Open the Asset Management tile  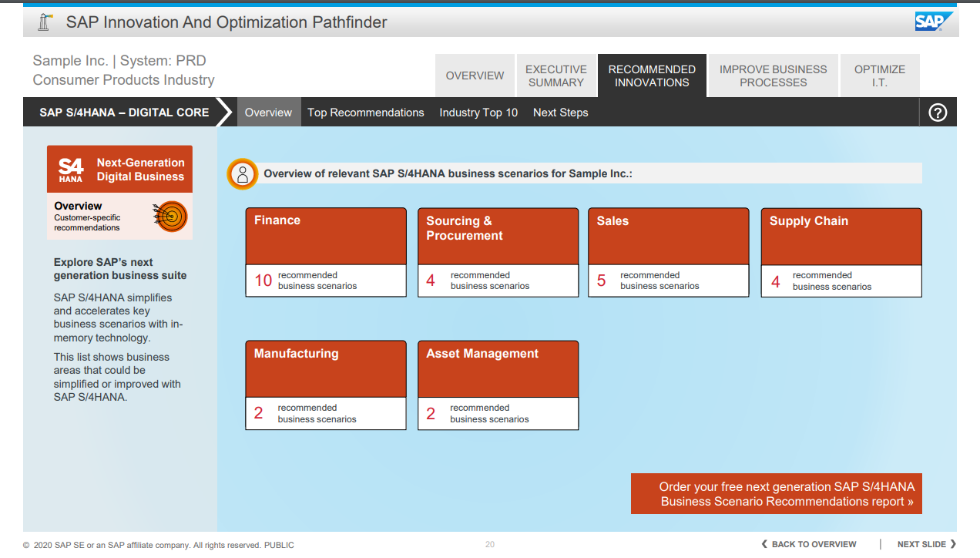point(498,385)
